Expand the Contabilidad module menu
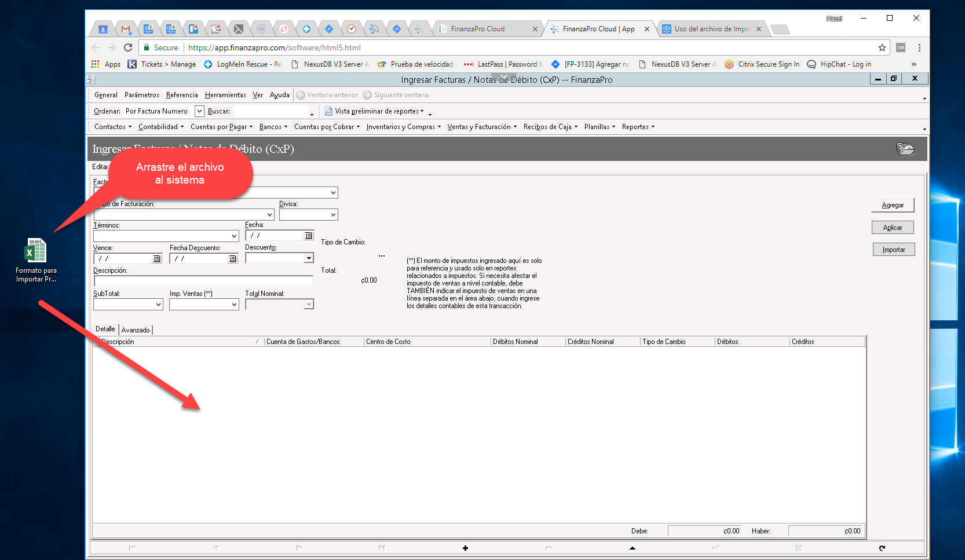The width and height of the screenshot is (965, 560). (x=161, y=127)
